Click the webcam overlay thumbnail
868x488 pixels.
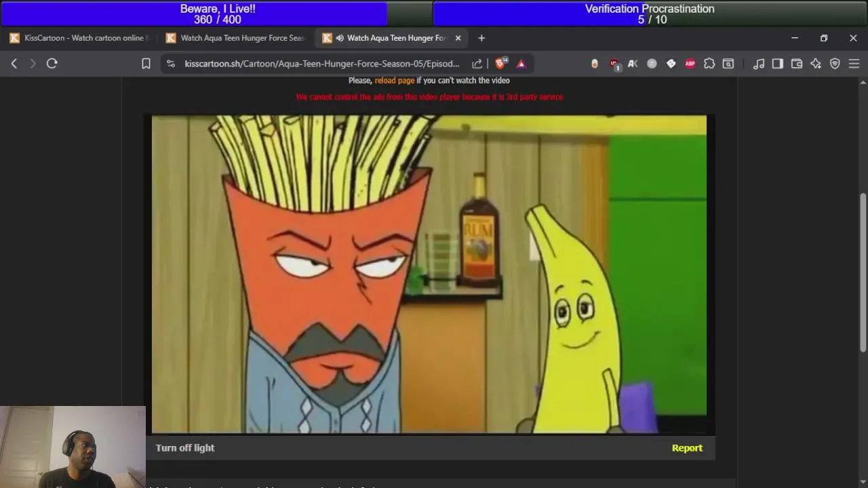73,447
